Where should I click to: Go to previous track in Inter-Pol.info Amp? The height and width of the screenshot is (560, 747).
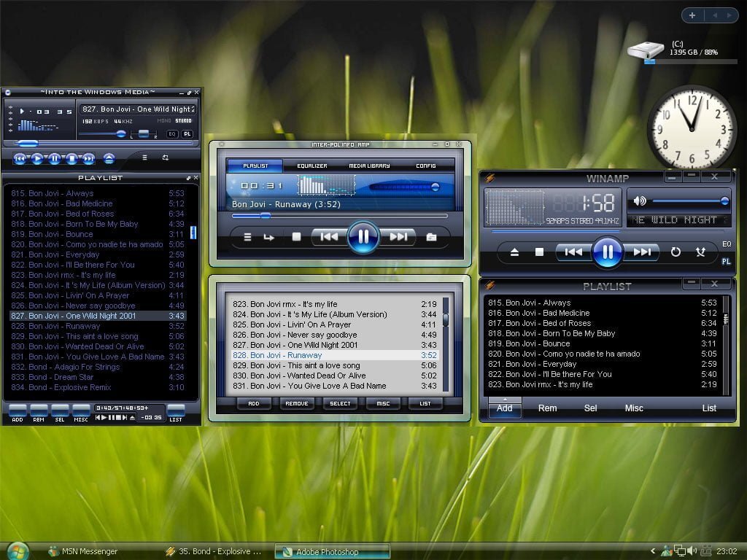329,237
